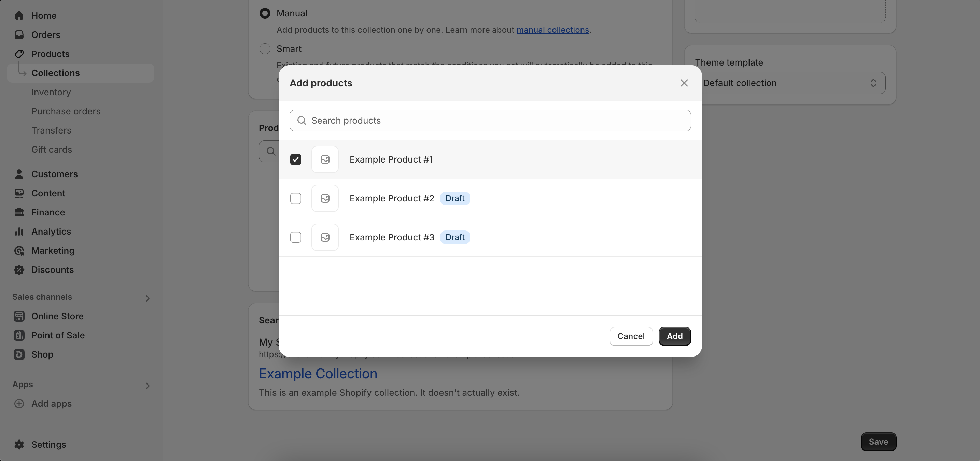Open the Theme template dropdown
Viewport: 980px width, 461px height.
tap(790, 83)
